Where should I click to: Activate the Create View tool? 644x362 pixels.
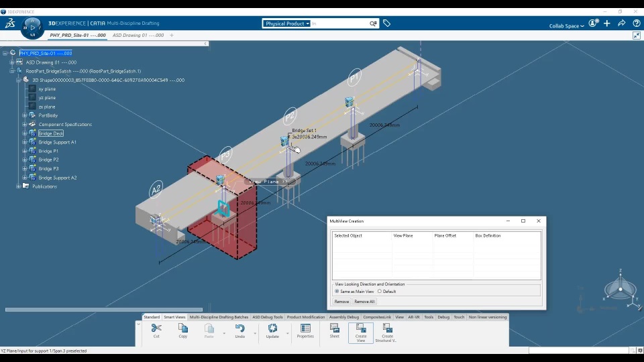click(x=361, y=333)
